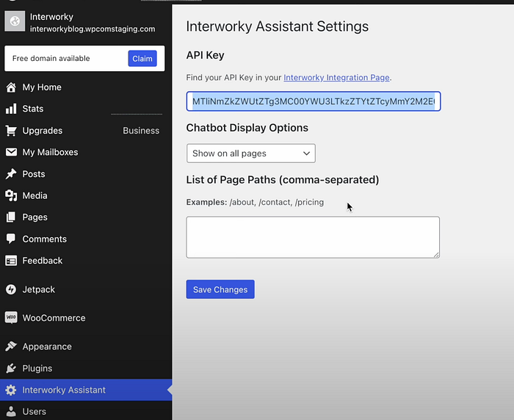Open Stats via bar chart icon

pos(11,109)
